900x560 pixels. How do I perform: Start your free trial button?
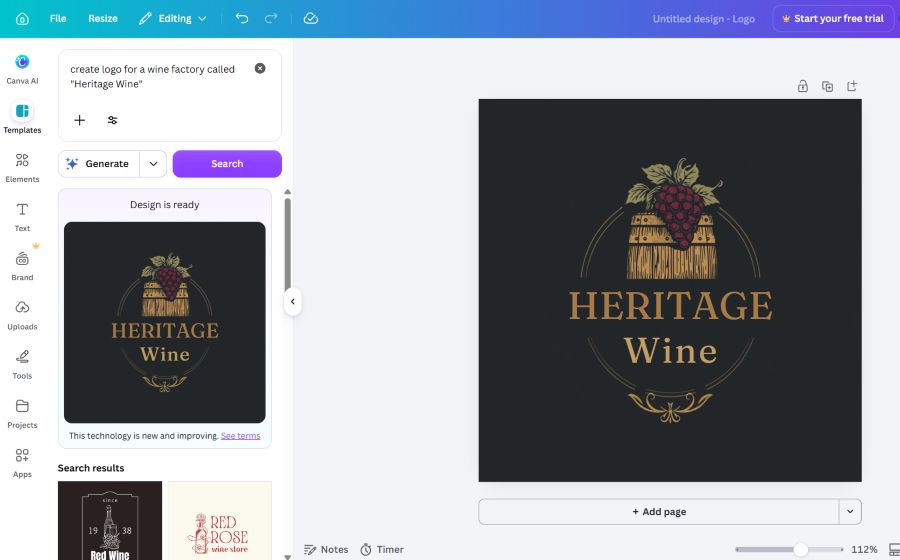tap(833, 18)
